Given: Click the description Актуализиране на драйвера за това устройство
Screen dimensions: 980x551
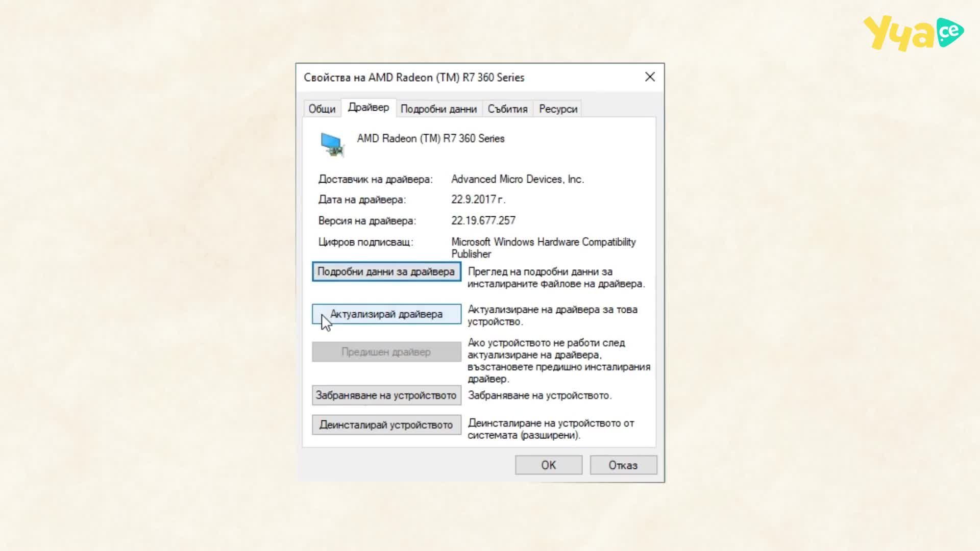Looking at the screenshot, I should click(x=553, y=315).
